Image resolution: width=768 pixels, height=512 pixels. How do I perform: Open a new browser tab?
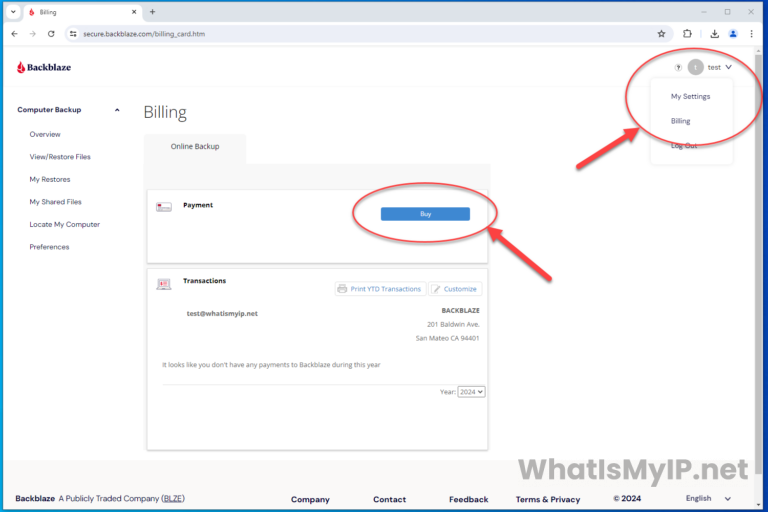click(152, 12)
